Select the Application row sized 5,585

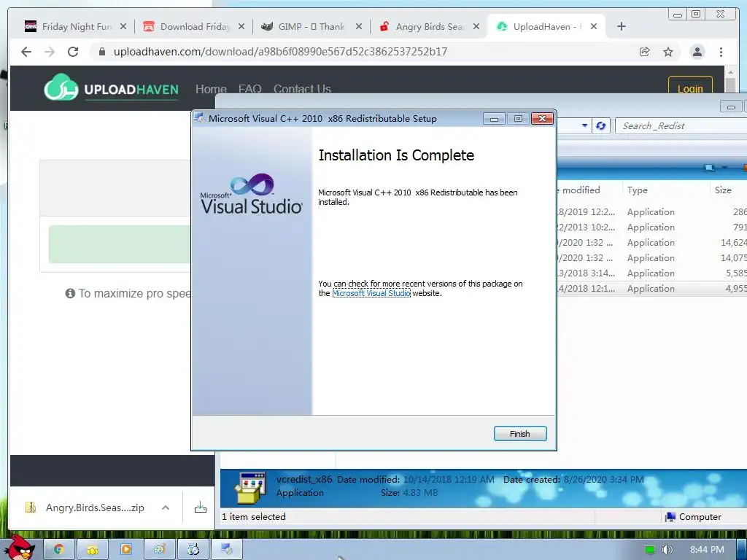coord(651,273)
